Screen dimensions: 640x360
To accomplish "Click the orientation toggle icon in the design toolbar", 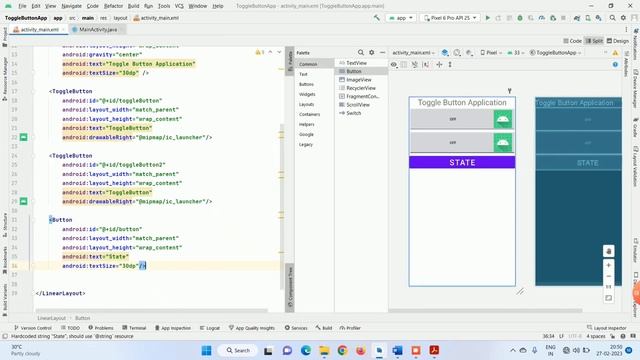I will (x=457, y=53).
